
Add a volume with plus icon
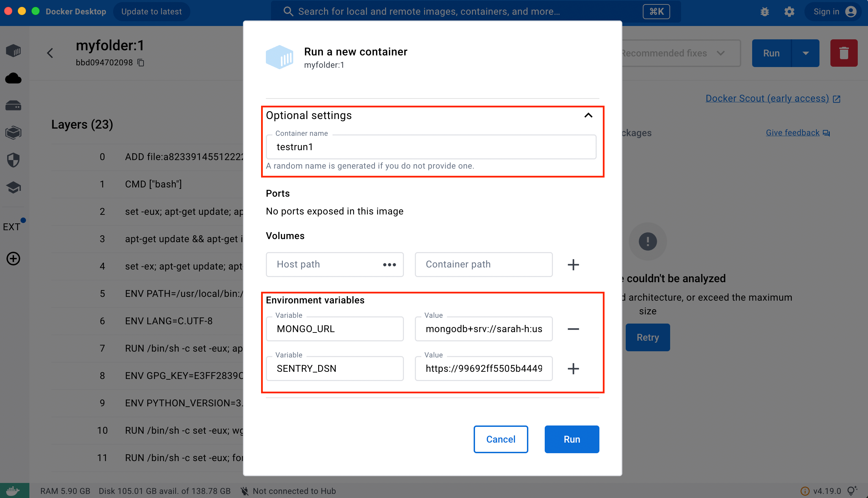click(573, 264)
